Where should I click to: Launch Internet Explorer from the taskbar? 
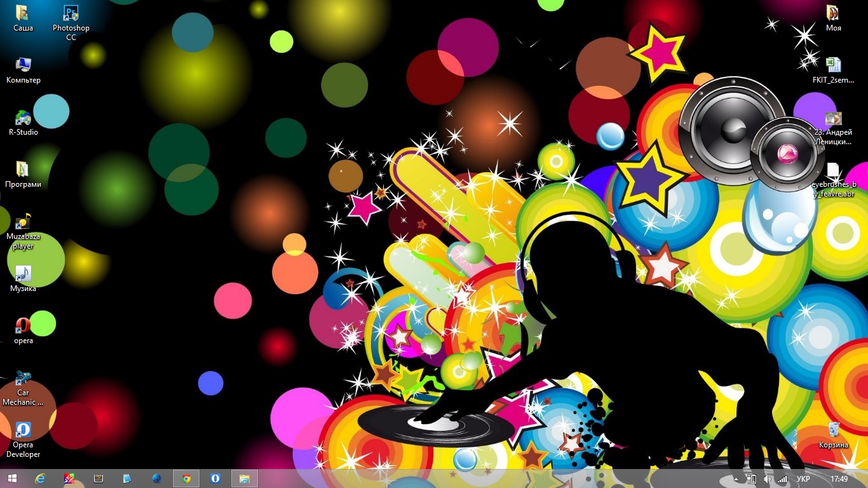click(x=41, y=478)
